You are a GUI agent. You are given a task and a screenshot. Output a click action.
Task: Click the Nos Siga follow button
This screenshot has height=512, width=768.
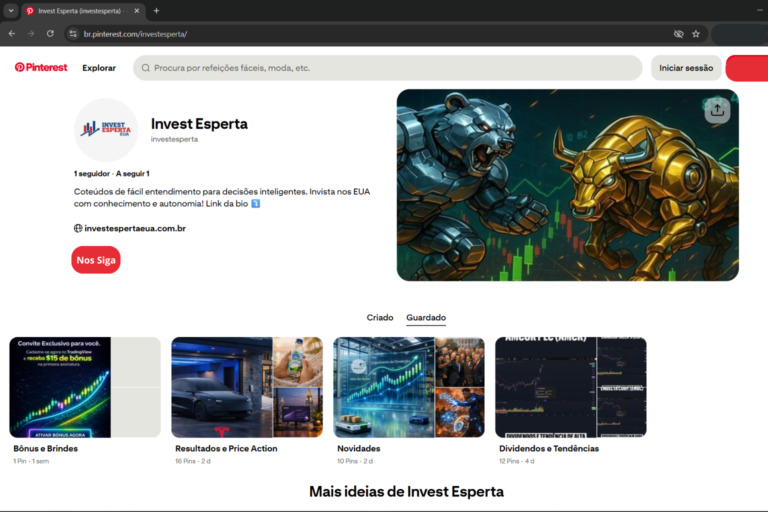coord(96,260)
